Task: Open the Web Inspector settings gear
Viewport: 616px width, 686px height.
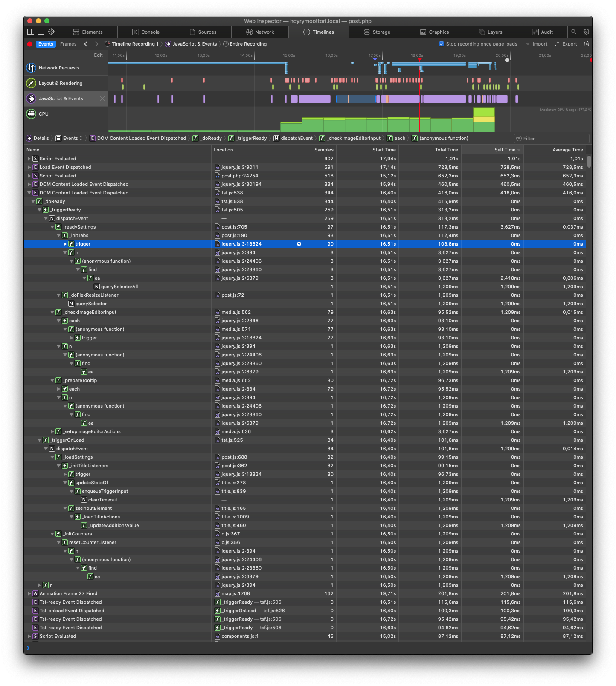Action: pyautogui.click(x=586, y=32)
